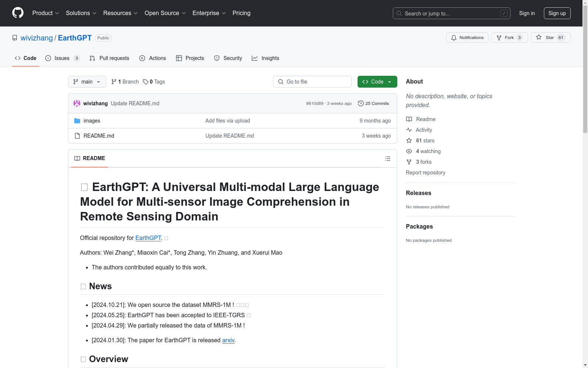Open the 8610d89 commit hash
Screen dimensions: 588x368
pyautogui.click(x=315, y=103)
